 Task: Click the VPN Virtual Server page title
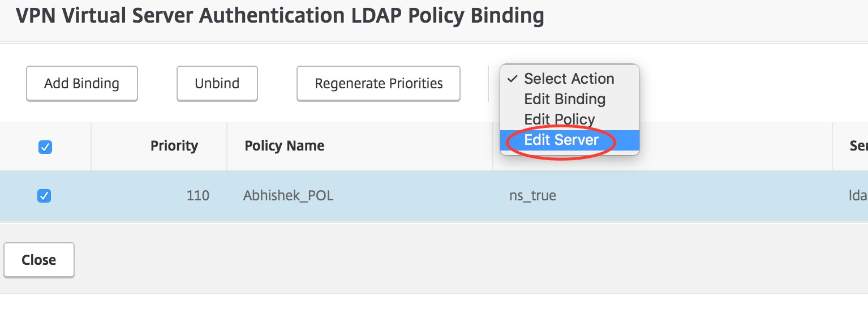(280, 16)
